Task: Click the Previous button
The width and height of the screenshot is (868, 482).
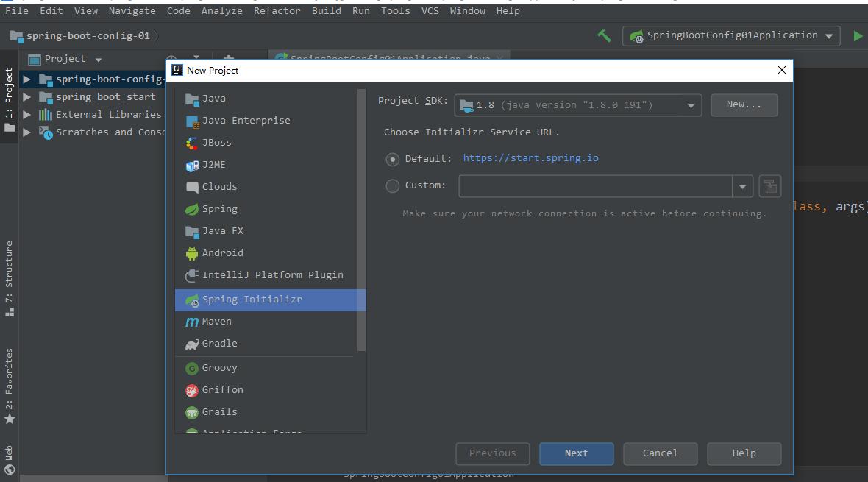Action: (x=493, y=454)
